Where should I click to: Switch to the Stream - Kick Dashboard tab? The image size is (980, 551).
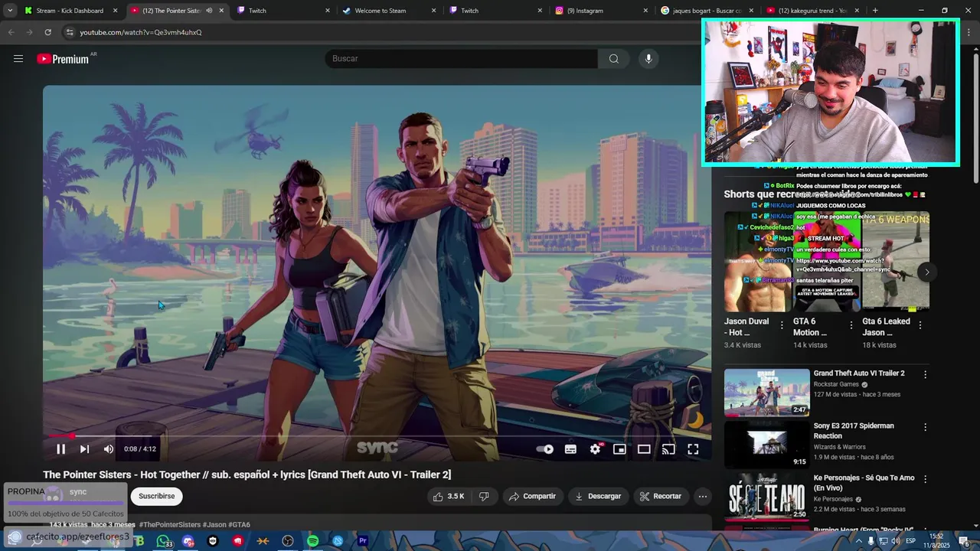pyautogui.click(x=70, y=11)
